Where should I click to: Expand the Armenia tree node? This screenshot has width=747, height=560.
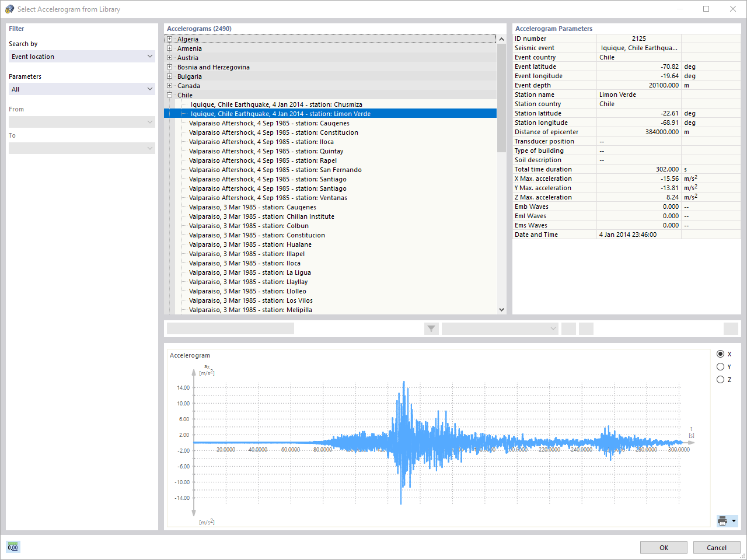pyautogui.click(x=170, y=48)
